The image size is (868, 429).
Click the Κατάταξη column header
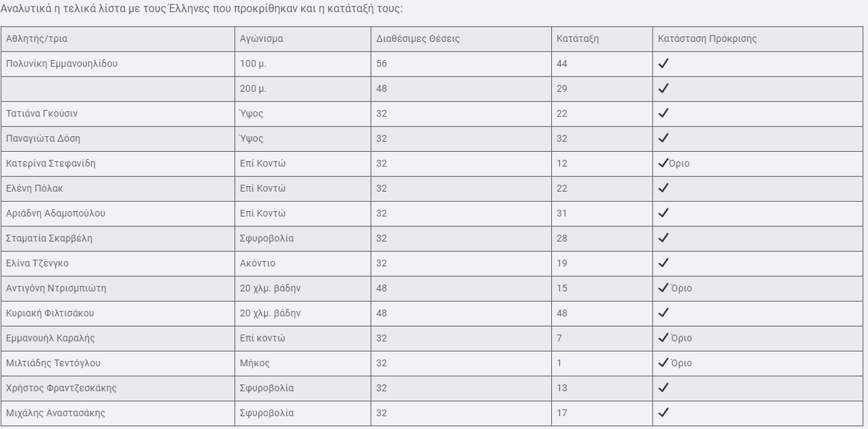(602, 39)
